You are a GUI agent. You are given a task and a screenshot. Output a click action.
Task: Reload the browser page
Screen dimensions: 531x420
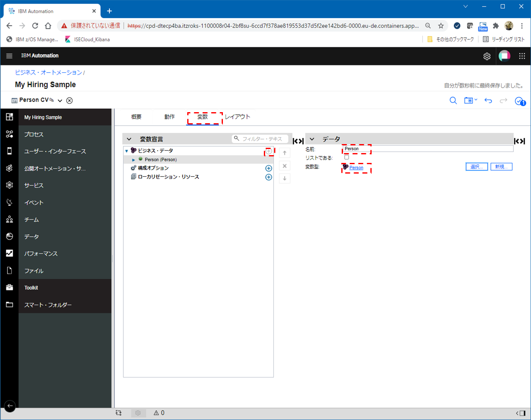(x=35, y=26)
